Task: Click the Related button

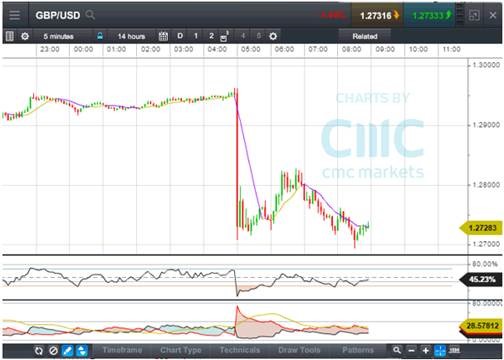Action: point(365,36)
